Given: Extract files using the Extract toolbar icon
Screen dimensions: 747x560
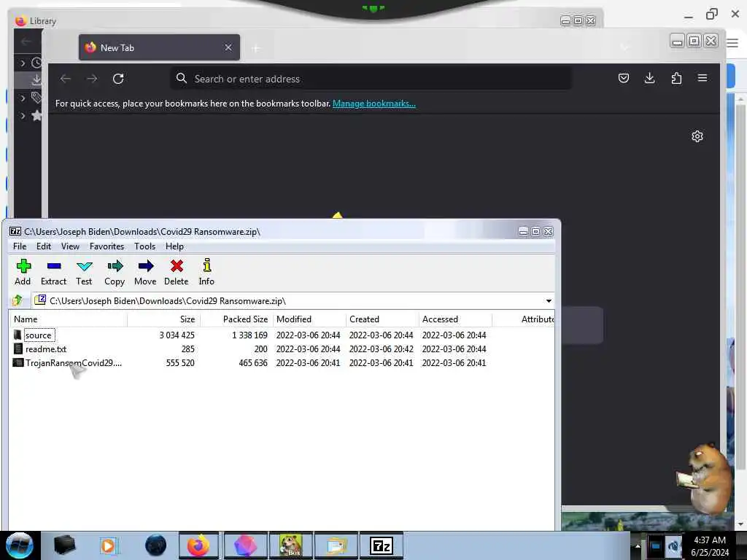Looking at the screenshot, I should coord(53,273).
